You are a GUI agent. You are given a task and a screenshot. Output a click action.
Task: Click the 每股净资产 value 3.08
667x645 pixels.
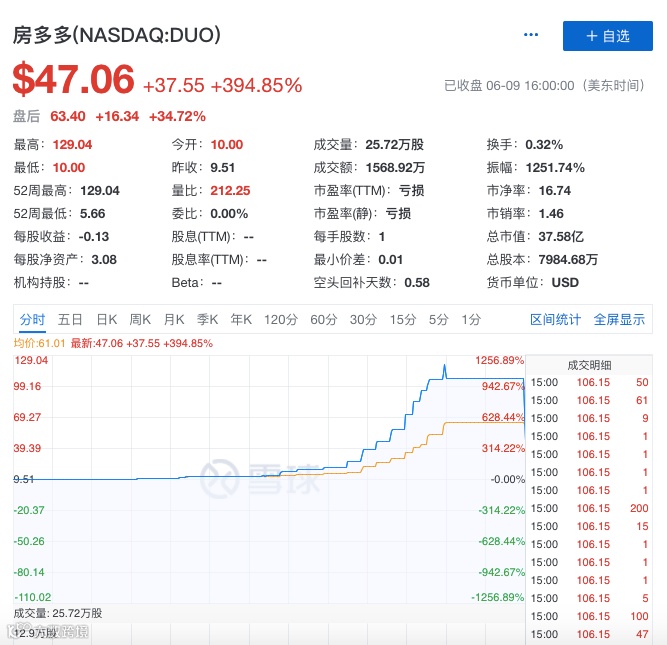pyautogui.click(x=104, y=260)
